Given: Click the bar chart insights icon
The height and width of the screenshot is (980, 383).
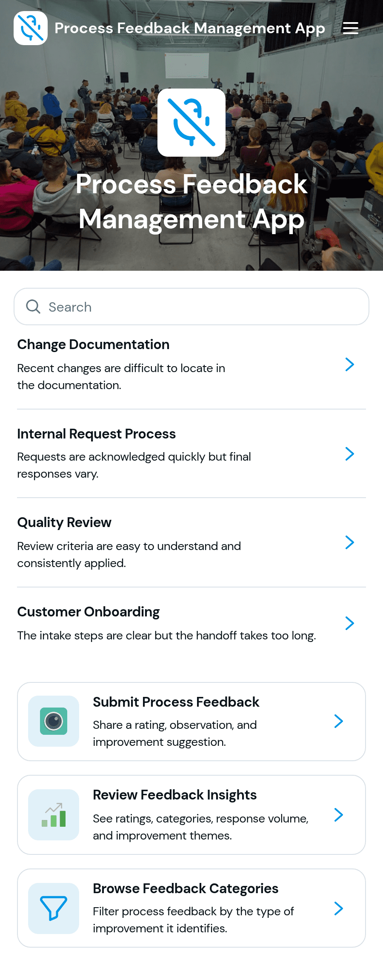Looking at the screenshot, I should pos(54,815).
